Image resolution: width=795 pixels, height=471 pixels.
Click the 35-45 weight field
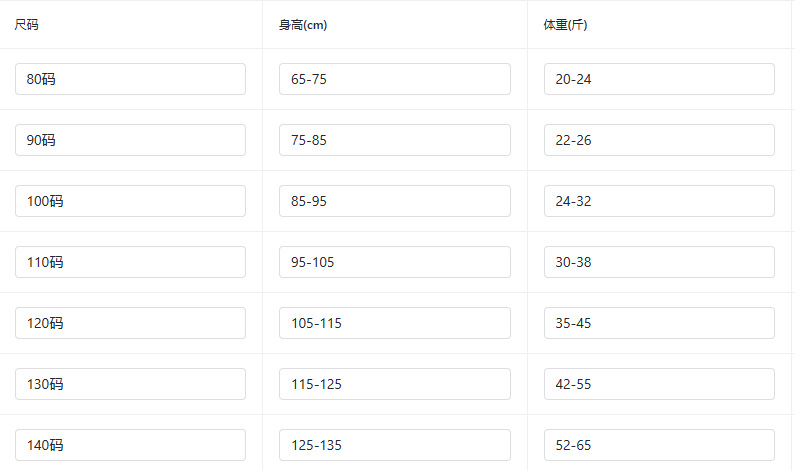coord(659,323)
